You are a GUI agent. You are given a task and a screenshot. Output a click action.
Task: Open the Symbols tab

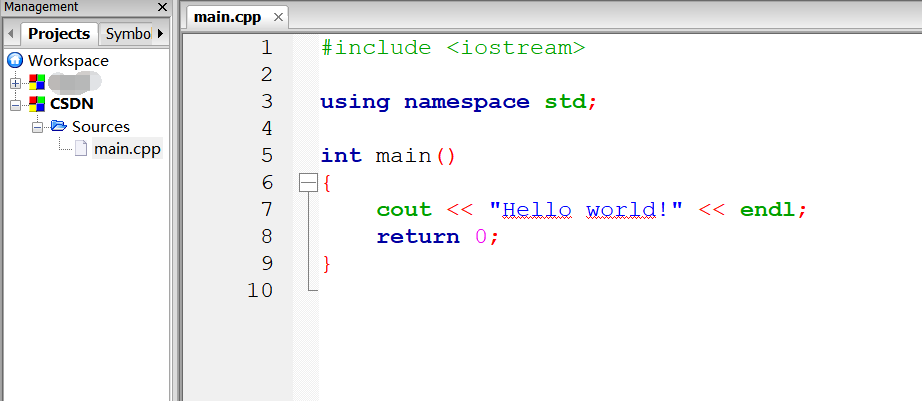pyautogui.click(x=128, y=34)
